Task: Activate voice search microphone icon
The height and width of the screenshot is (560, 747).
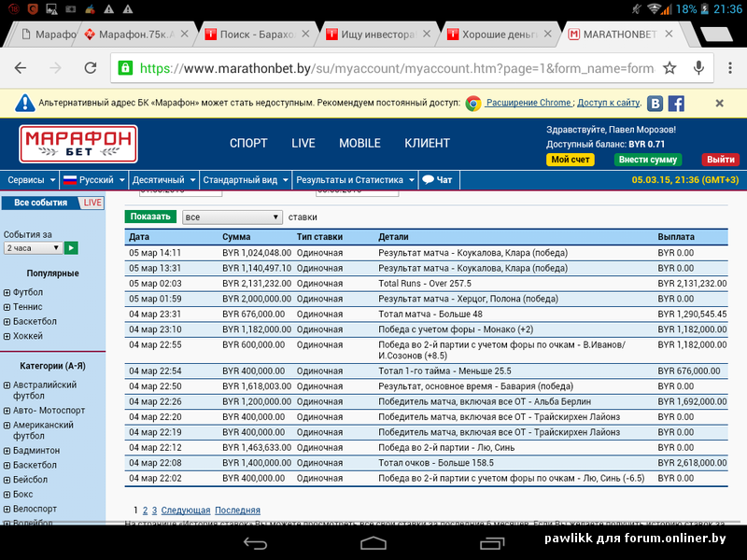Action: 698,68
